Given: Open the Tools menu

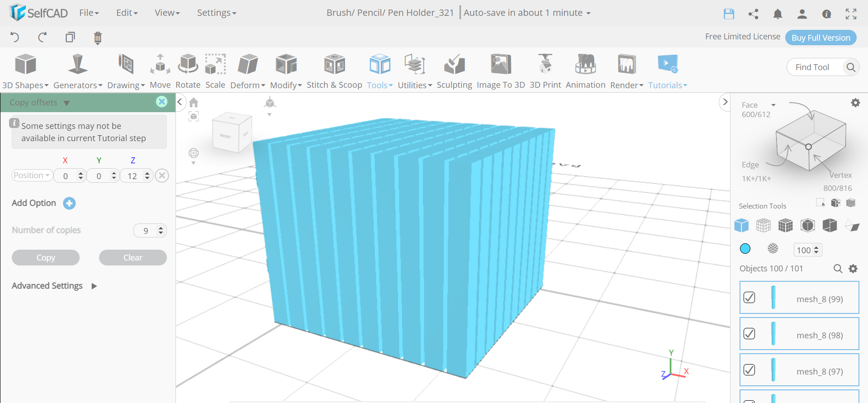Looking at the screenshot, I should (x=379, y=71).
